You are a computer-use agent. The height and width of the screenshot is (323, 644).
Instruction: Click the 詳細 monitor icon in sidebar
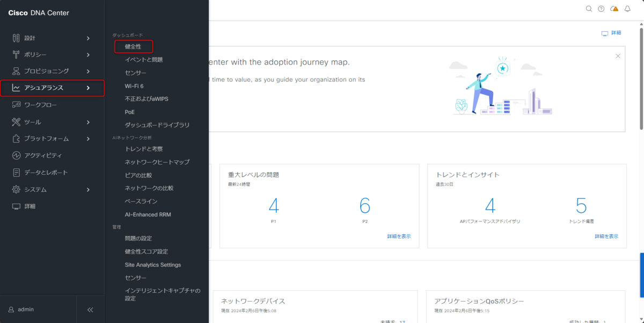point(16,206)
